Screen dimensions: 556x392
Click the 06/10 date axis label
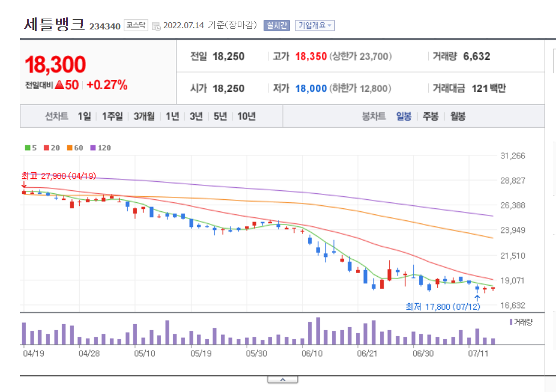pyautogui.click(x=312, y=354)
